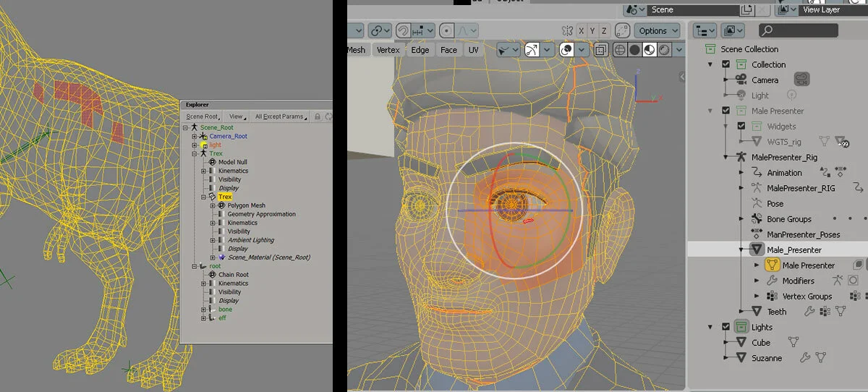
Task: Open the overlays dropdown arrow
Action: point(582,50)
